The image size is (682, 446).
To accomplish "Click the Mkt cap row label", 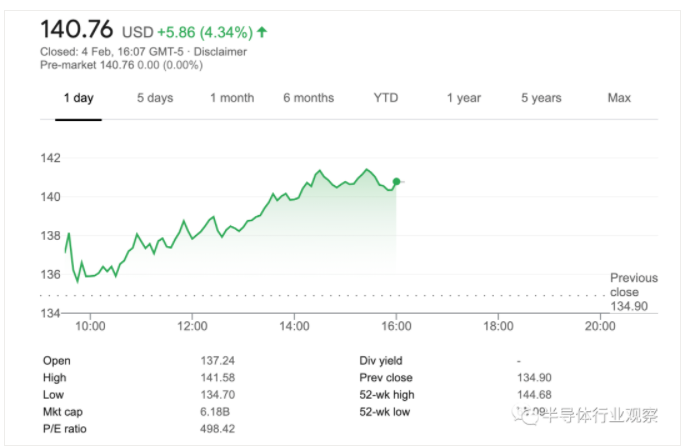I will 63,411.
